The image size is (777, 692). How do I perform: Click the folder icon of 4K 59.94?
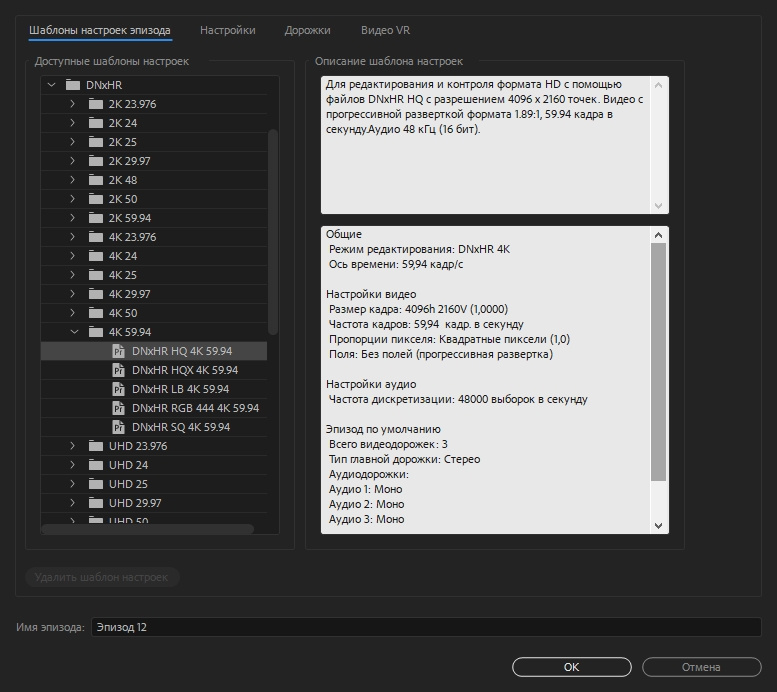(x=96, y=332)
